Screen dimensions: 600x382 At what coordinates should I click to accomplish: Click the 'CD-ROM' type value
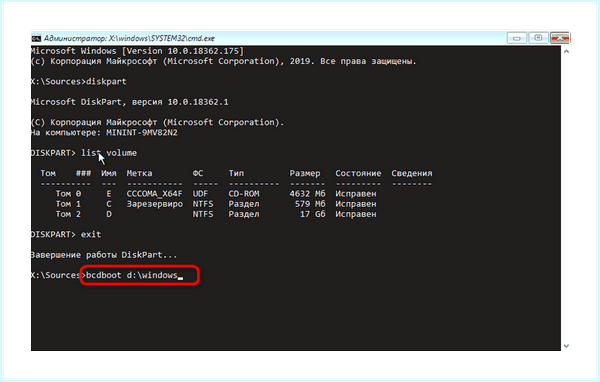[244, 194]
